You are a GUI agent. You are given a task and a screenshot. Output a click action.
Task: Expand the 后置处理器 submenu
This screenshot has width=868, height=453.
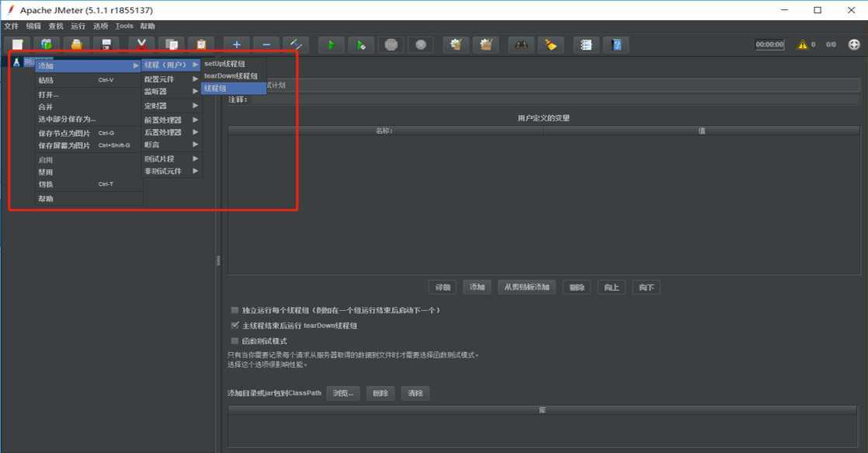[x=171, y=132]
